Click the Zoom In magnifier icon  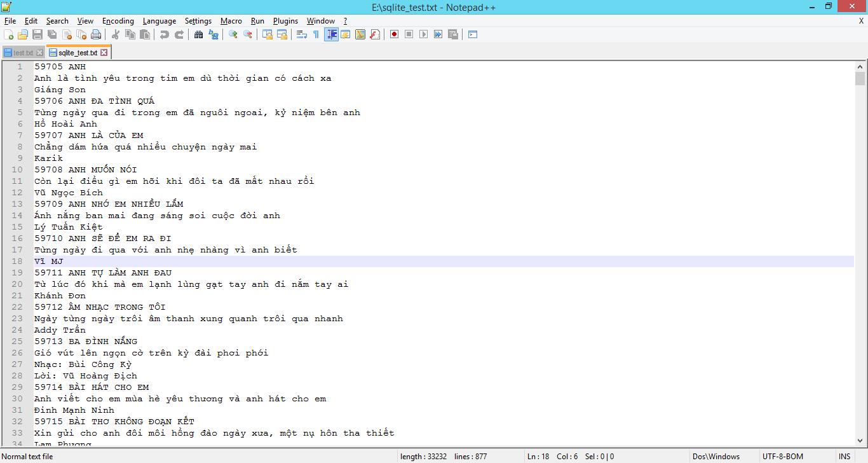click(x=233, y=34)
